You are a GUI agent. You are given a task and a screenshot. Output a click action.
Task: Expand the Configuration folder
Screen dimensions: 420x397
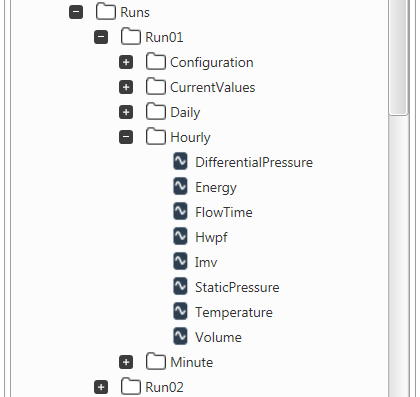126,62
